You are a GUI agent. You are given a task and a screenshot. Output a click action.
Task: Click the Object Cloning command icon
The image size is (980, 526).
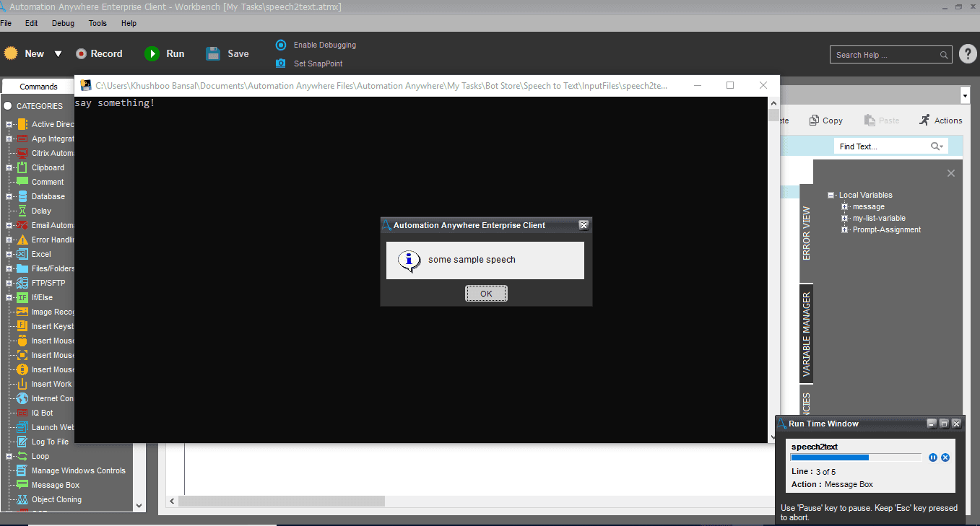tap(22, 499)
